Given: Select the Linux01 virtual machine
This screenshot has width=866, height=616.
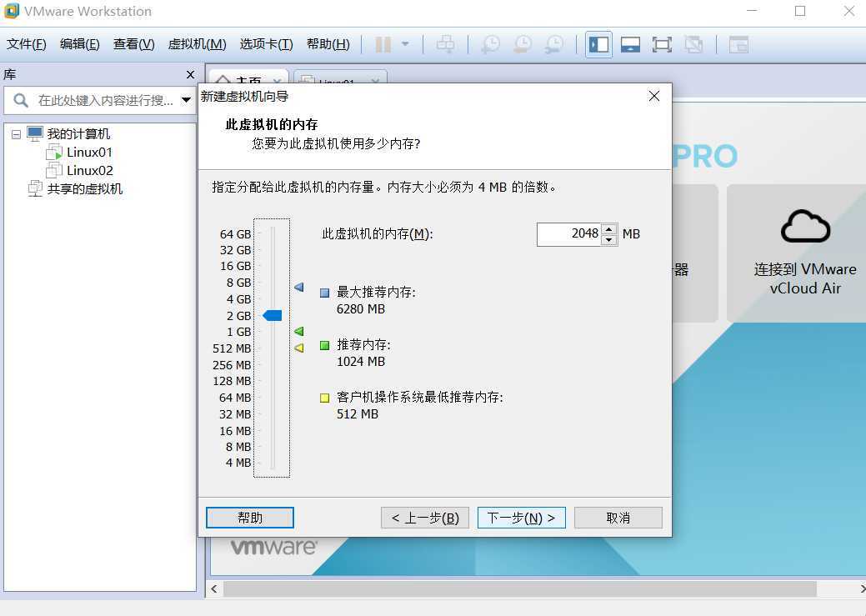Looking at the screenshot, I should [x=89, y=152].
